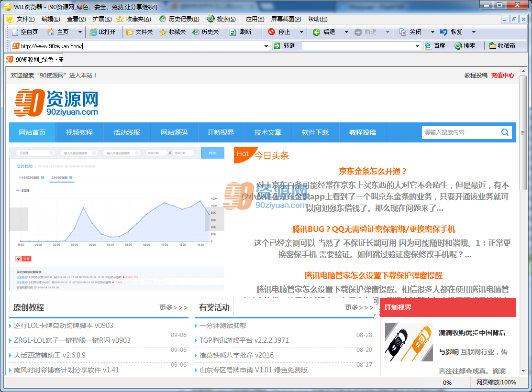Click the previous slide arrow on chart banner

[19, 219]
